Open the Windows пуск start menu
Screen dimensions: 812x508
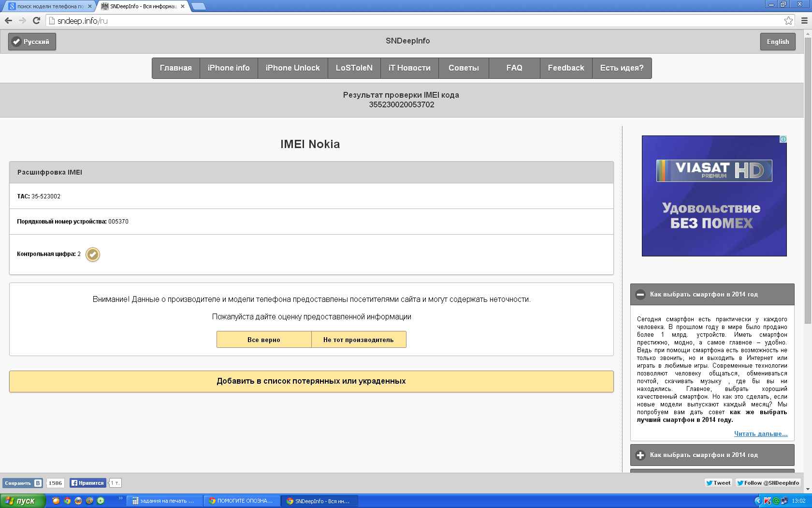23,501
